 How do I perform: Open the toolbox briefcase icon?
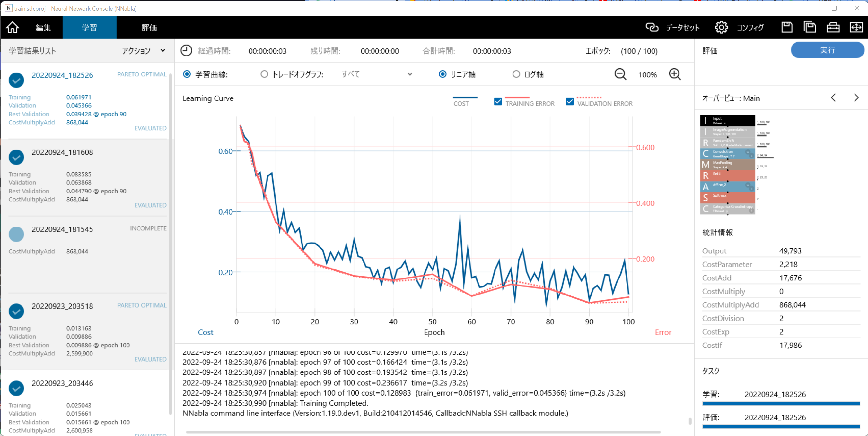click(x=833, y=27)
